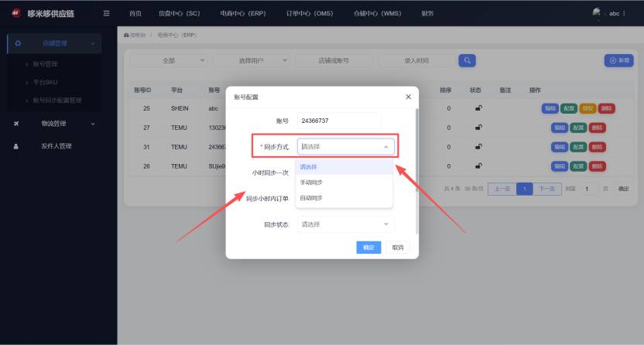Select 手动同步 option
The width and height of the screenshot is (644, 345).
344,182
